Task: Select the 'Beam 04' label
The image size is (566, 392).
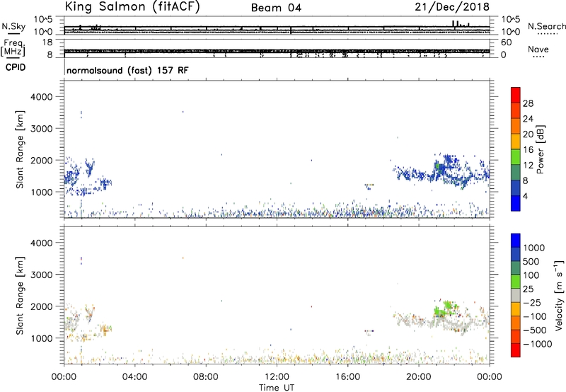Action: pos(276,8)
